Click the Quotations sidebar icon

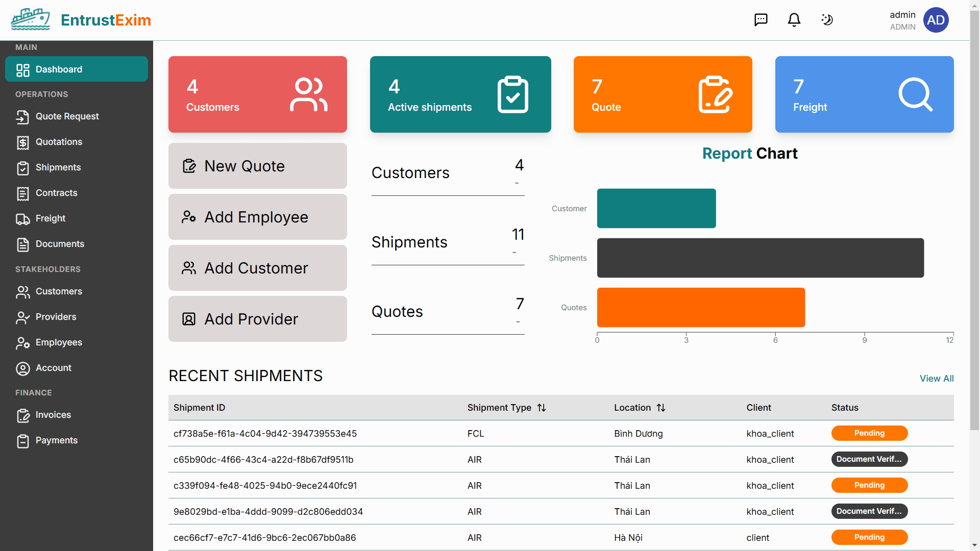(x=23, y=142)
